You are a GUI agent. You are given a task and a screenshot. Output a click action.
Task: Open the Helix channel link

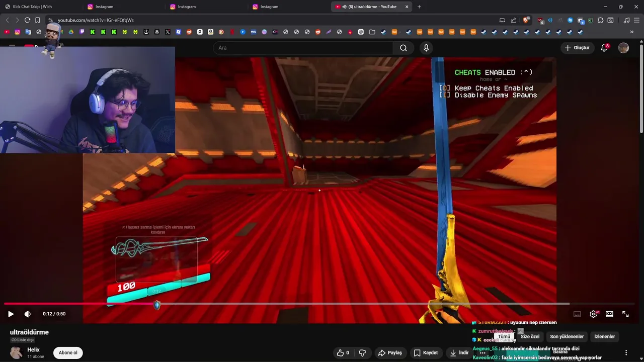click(33, 349)
